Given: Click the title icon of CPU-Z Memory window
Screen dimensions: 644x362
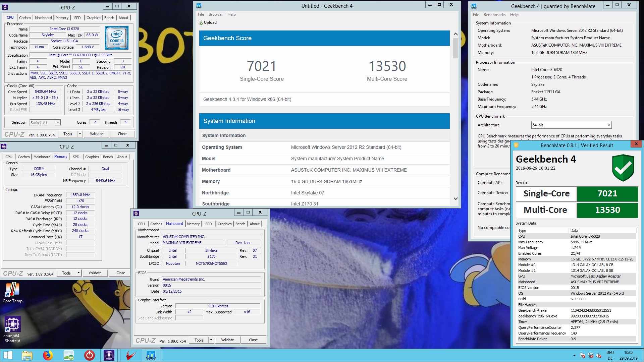Looking at the screenshot, I should (x=4, y=146).
